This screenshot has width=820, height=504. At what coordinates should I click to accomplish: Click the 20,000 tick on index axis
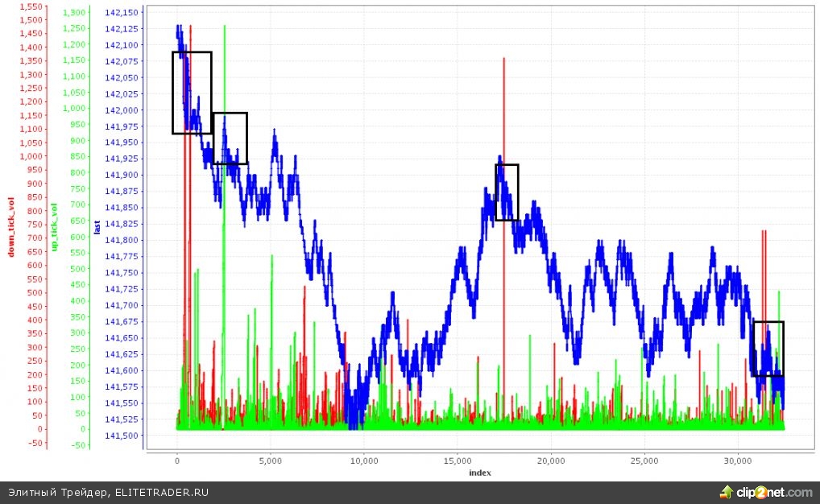click(x=551, y=461)
